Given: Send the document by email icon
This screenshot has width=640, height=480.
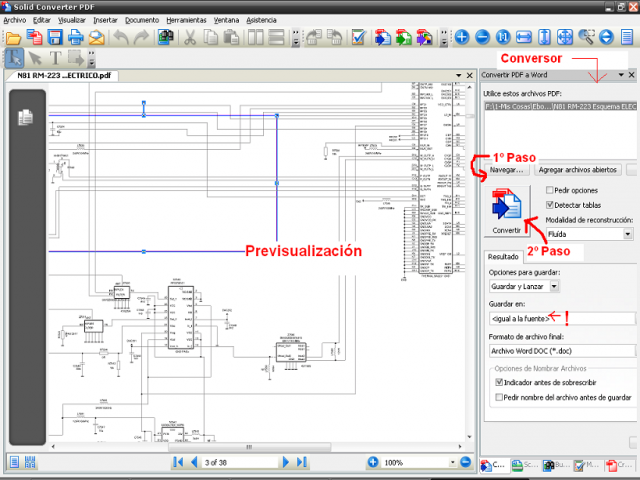Looking at the screenshot, I should coord(96,38).
